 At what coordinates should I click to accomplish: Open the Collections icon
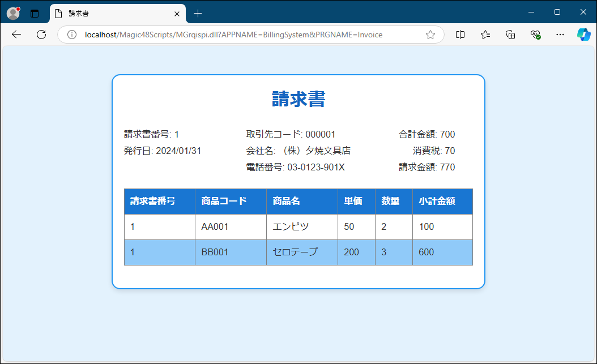pos(510,35)
